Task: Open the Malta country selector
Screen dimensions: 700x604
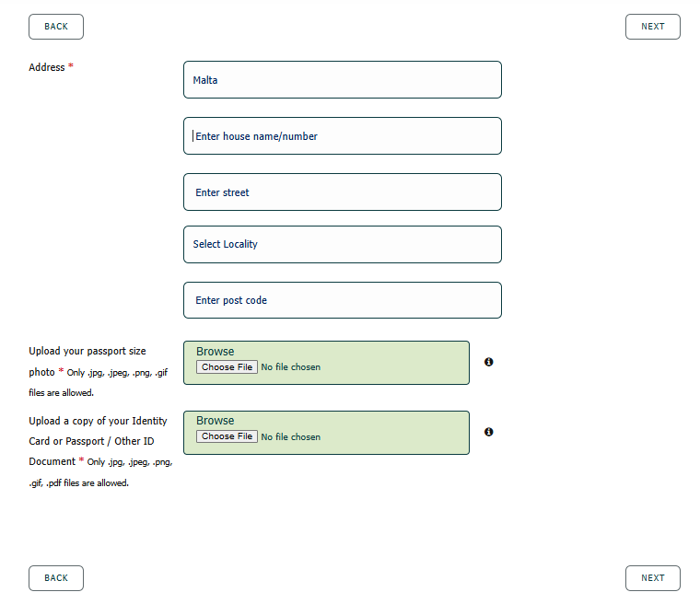Action: pyautogui.click(x=343, y=80)
